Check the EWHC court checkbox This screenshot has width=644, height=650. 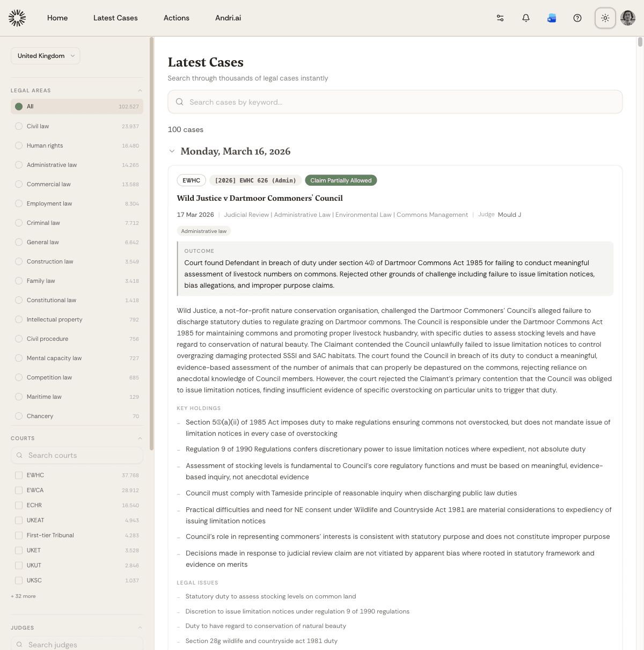pos(19,475)
